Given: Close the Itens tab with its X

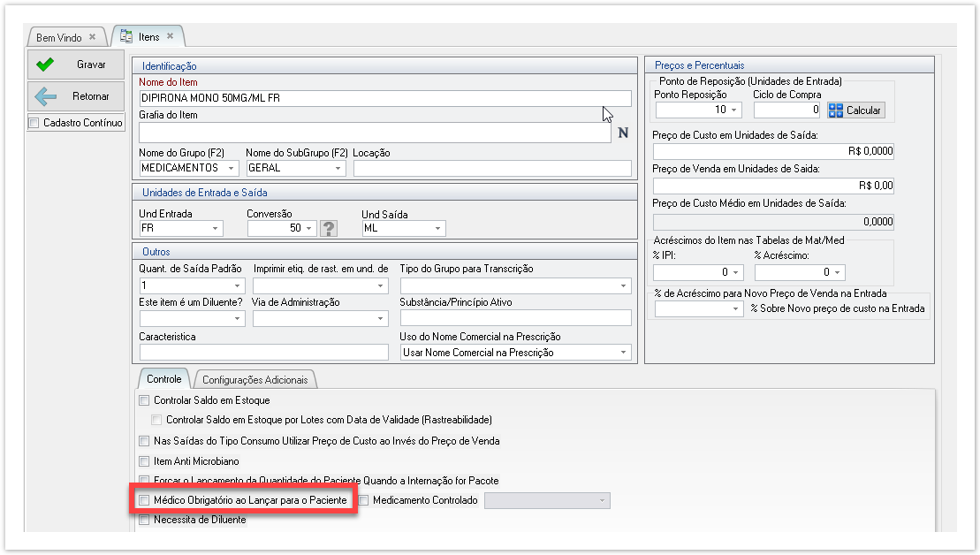Looking at the screenshot, I should pyautogui.click(x=171, y=37).
